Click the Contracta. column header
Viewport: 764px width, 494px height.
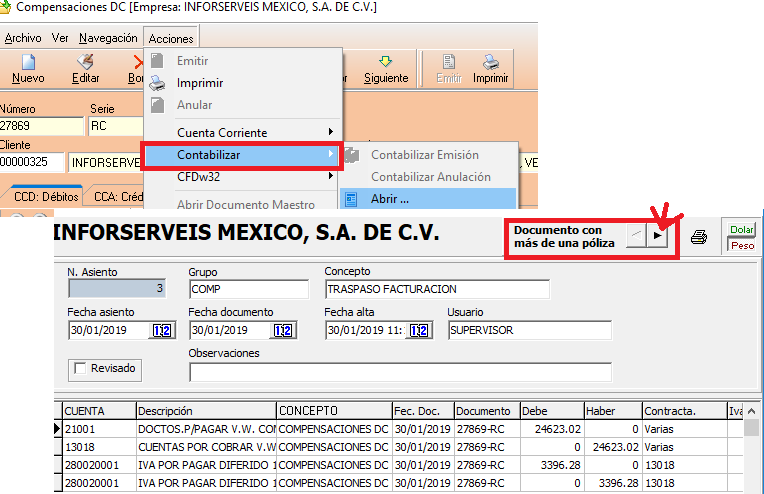point(685,411)
